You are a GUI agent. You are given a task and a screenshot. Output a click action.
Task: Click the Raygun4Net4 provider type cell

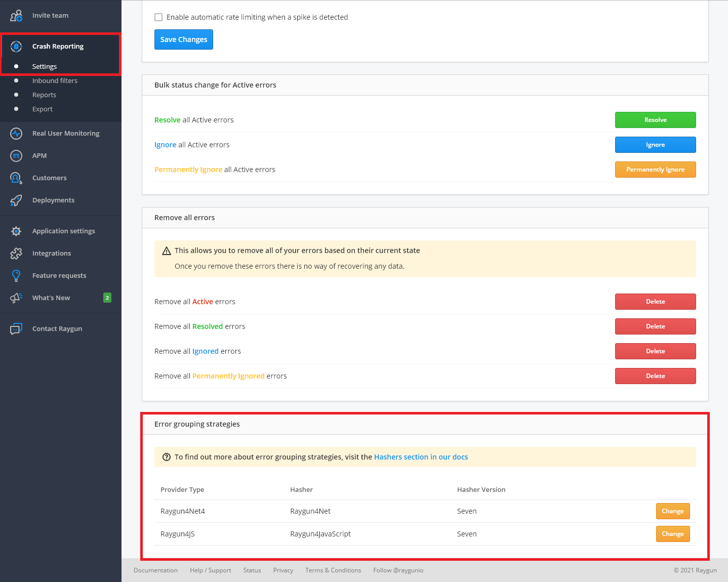tap(183, 511)
